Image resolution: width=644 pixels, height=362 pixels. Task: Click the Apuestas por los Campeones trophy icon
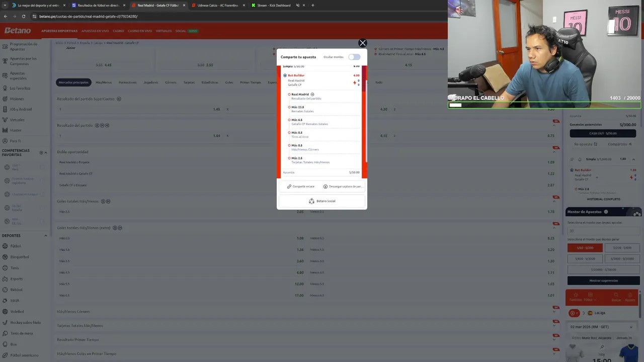coord(5,61)
